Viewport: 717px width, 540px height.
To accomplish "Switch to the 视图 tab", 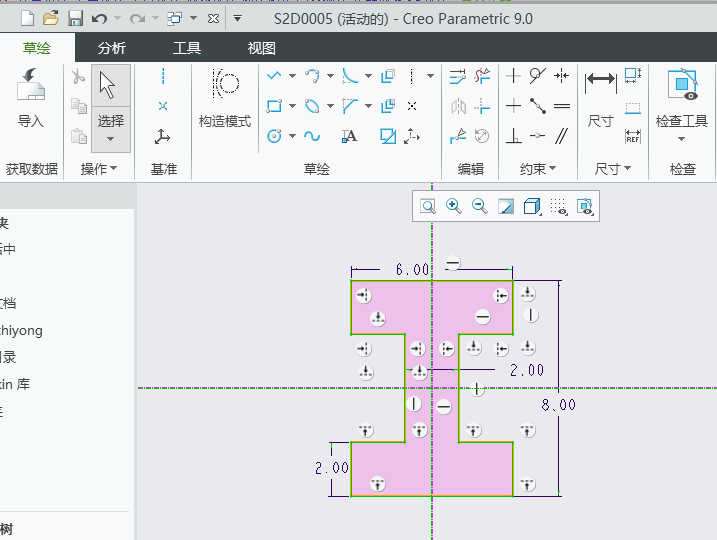I will 262,48.
